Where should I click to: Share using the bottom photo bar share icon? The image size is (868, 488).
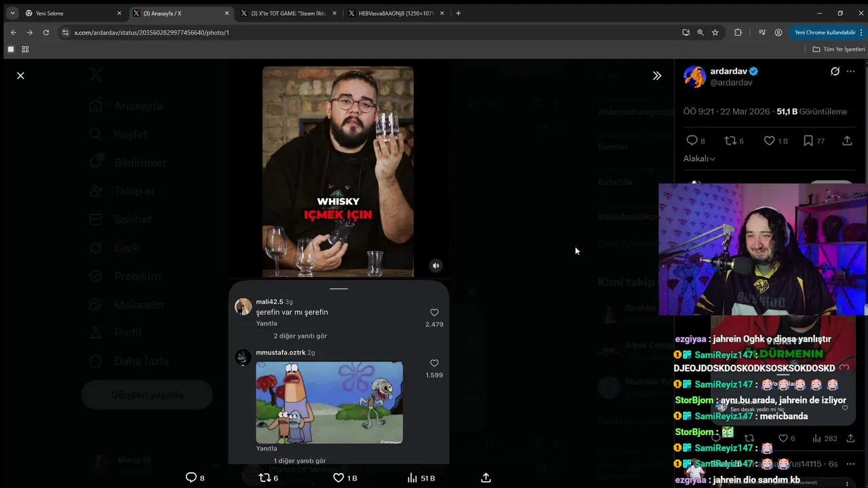[486, 478]
